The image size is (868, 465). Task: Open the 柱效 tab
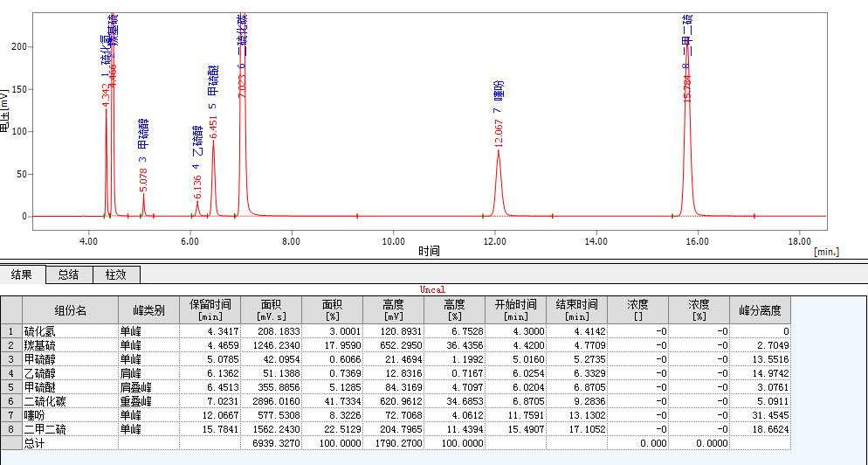(x=115, y=274)
